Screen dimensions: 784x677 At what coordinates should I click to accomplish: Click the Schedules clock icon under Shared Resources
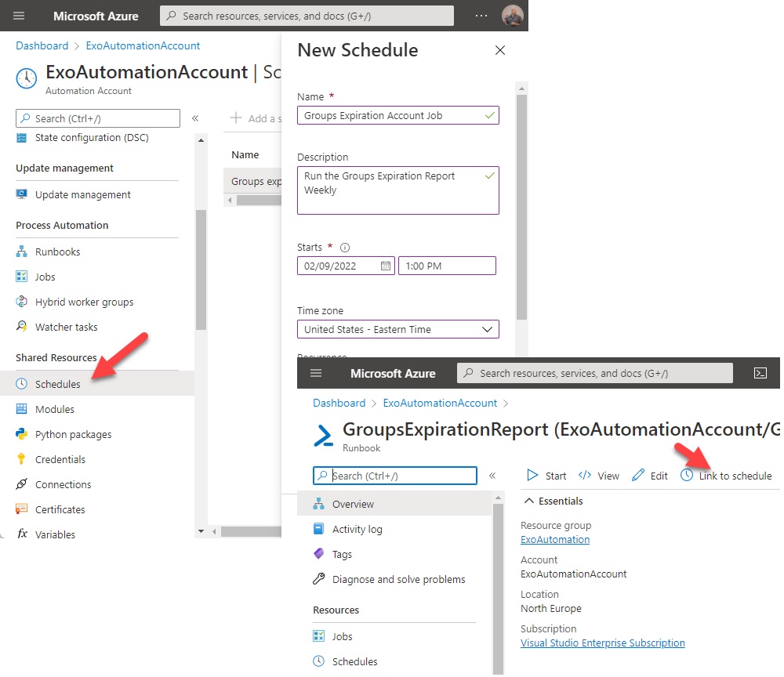click(21, 384)
